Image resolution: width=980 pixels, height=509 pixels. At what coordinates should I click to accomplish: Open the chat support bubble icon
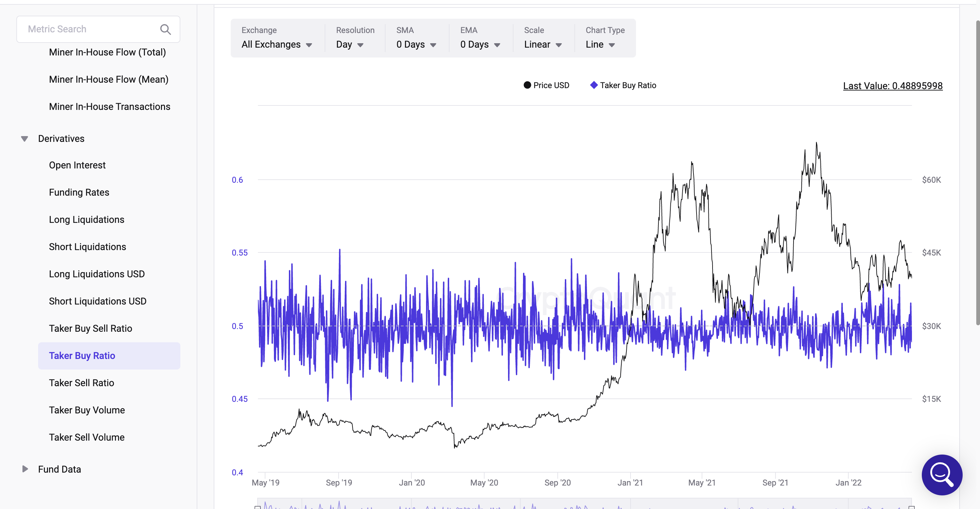coord(942,475)
